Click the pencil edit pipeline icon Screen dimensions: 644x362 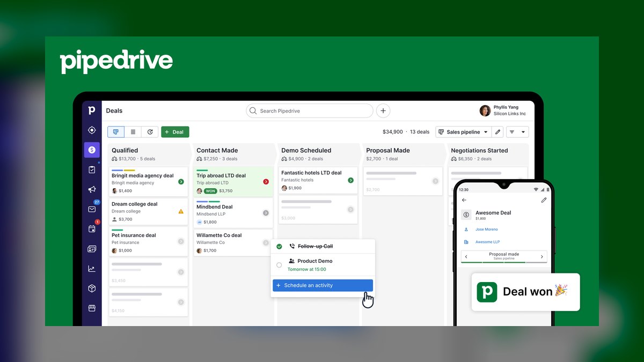pyautogui.click(x=498, y=132)
